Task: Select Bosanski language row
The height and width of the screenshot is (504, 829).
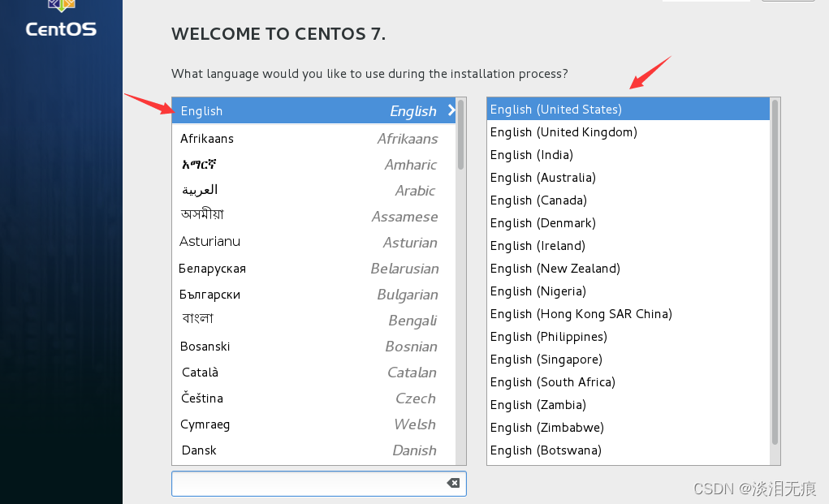Action: click(313, 346)
